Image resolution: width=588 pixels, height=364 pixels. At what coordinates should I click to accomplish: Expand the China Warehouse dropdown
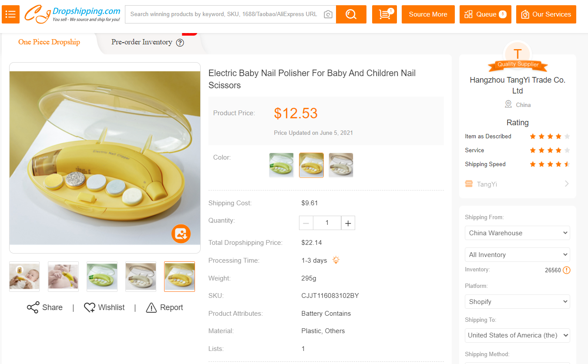517,233
